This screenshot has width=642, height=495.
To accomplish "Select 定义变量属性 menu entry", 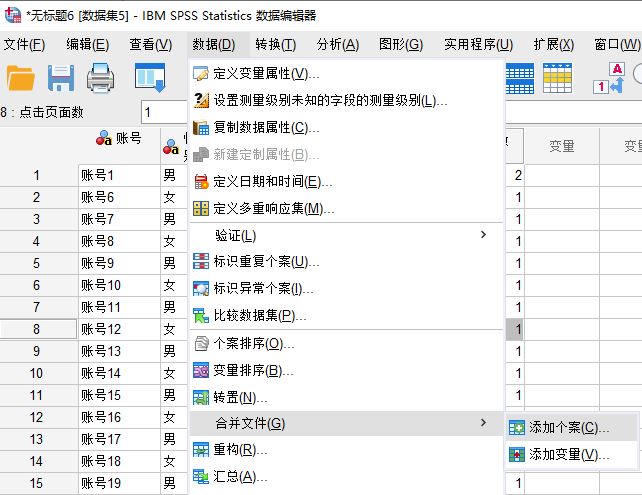I will (x=266, y=74).
